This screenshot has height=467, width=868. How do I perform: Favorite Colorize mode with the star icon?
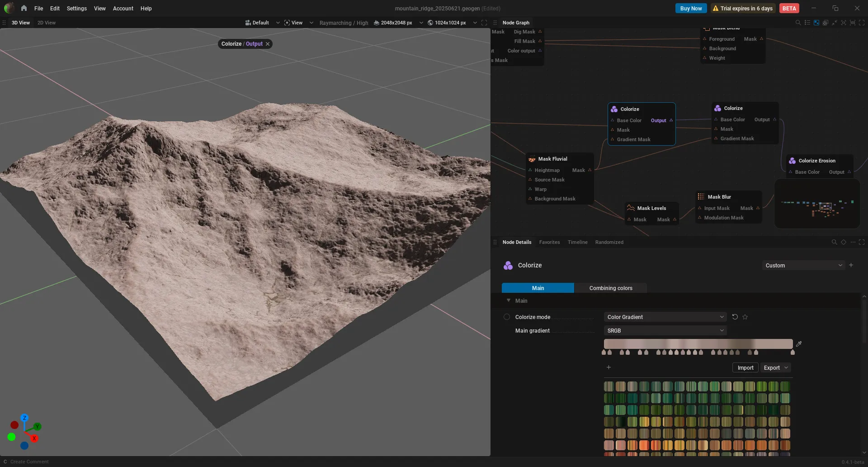point(745,317)
